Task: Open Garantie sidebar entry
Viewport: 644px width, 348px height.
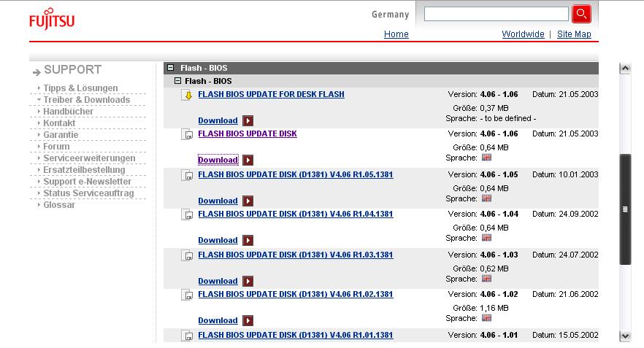Action: 61,134
